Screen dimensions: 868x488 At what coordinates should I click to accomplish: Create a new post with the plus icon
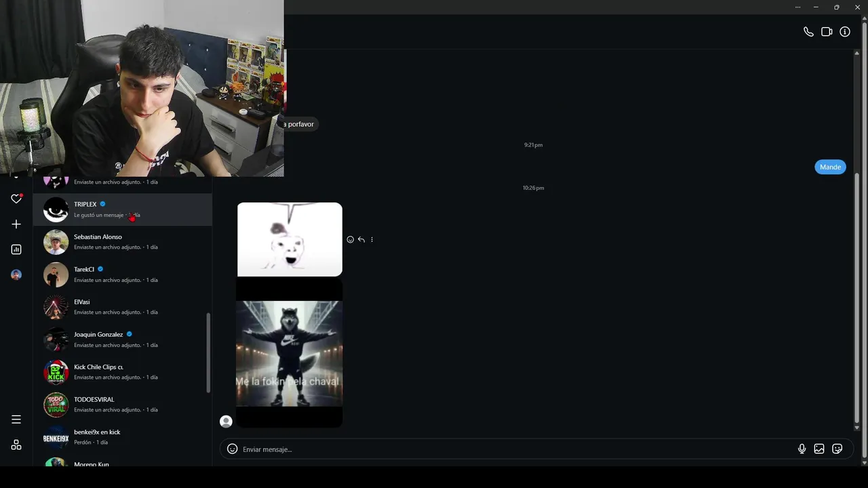click(x=16, y=224)
